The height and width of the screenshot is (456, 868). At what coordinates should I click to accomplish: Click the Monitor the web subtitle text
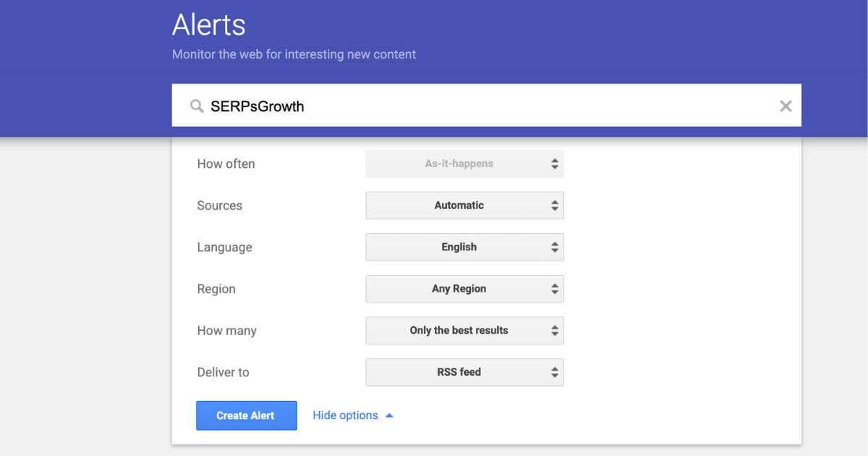coord(293,54)
